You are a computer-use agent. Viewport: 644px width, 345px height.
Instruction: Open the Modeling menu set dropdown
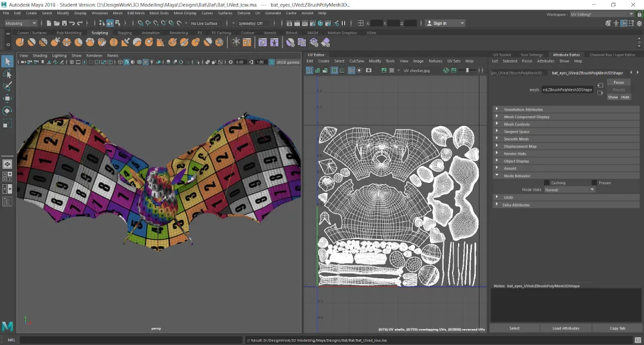coord(20,23)
